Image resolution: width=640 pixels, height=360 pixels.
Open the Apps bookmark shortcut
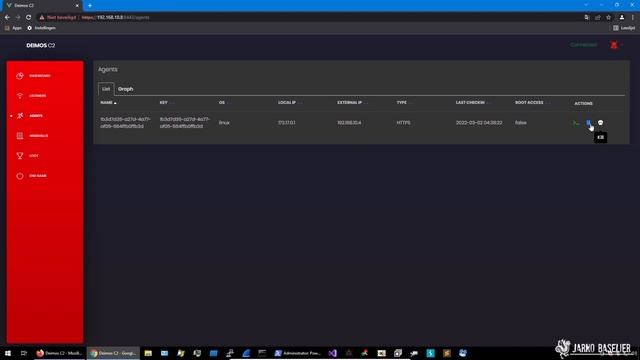click(13, 28)
